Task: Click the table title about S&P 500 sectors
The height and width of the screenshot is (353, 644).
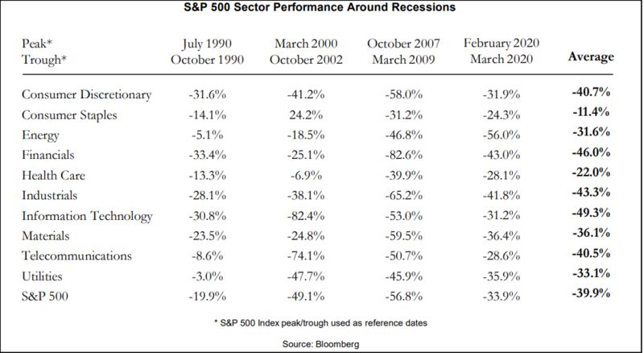Action: (322, 8)
